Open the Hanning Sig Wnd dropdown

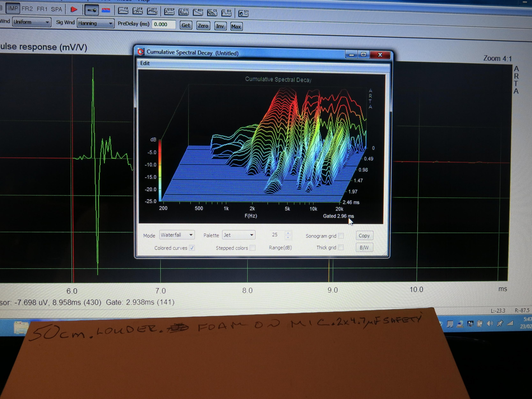click(96, 23)
